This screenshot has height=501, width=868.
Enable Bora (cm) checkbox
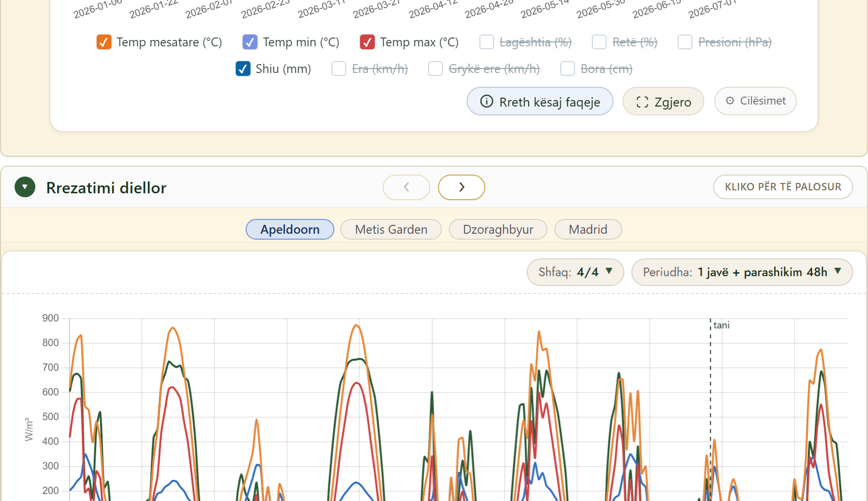(568, 69)
